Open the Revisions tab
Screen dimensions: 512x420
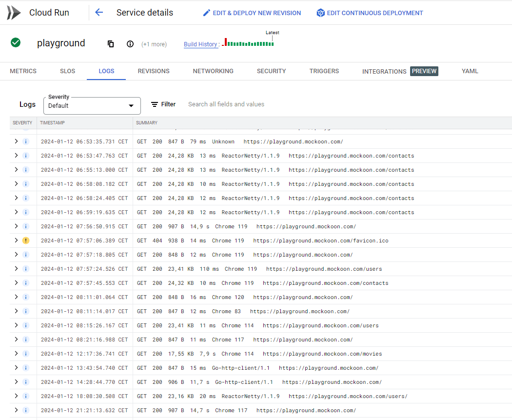point(154,71)
